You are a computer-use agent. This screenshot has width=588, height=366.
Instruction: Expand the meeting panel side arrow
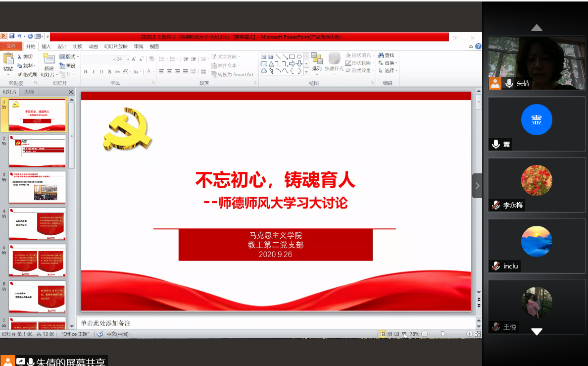click(477, 185)
